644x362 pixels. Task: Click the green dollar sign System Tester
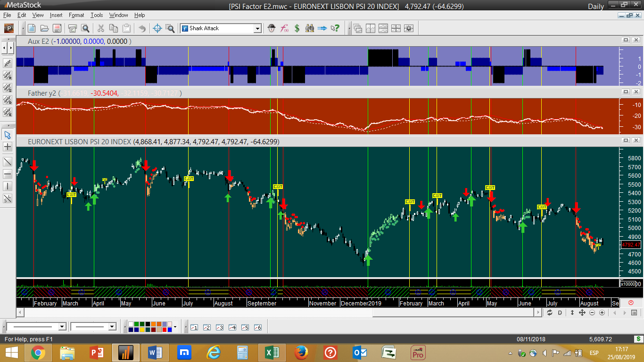[297, 28]
